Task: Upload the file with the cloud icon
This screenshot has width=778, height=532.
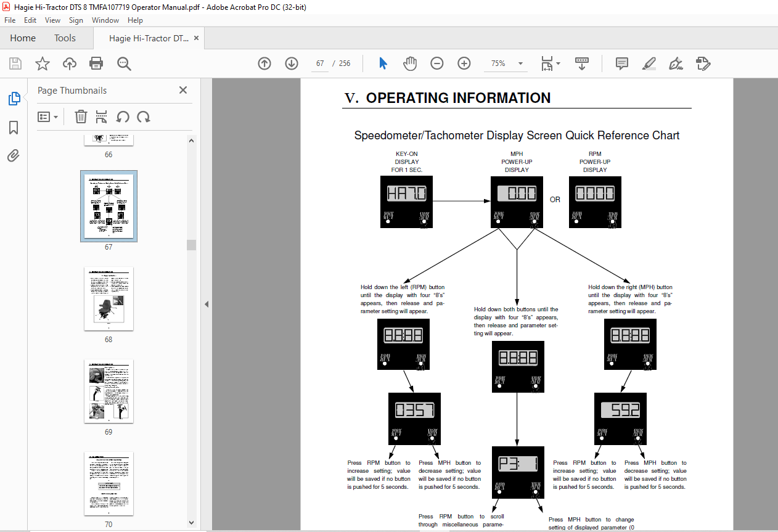Action: pos(70,63)
